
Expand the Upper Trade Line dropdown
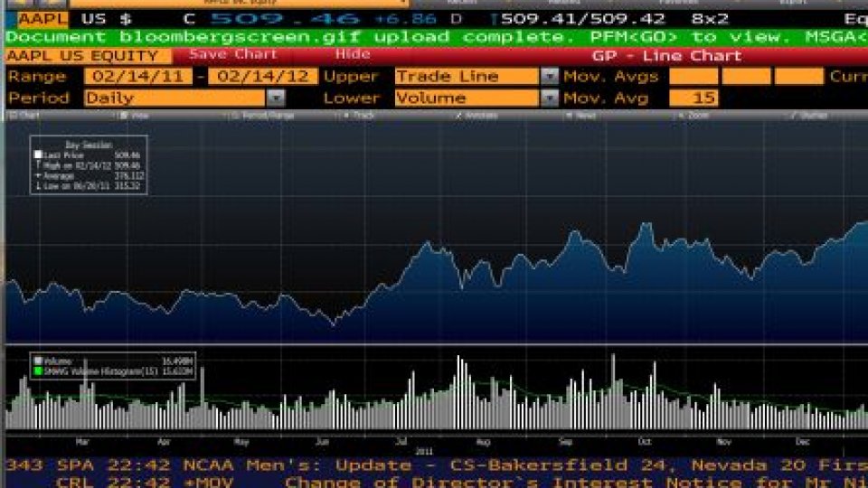(x=549, y=77)
